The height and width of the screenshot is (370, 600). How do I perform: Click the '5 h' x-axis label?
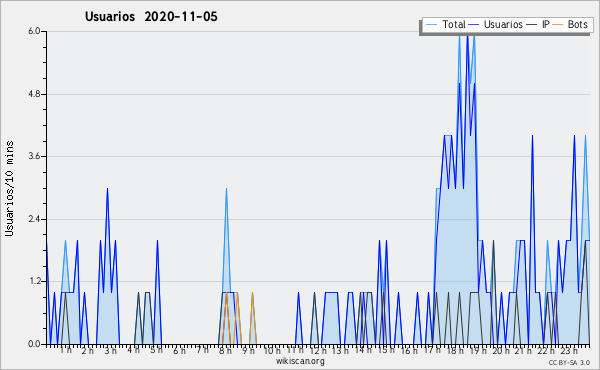coord(156,350)
